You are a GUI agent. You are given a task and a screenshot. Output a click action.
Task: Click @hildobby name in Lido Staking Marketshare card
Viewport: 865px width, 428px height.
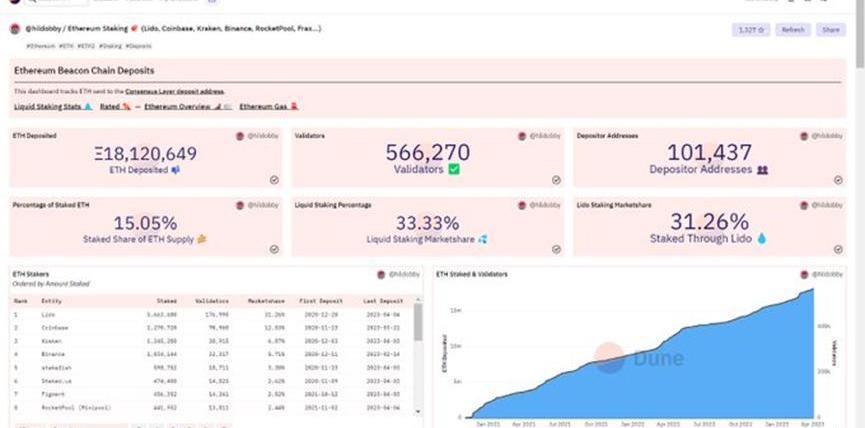(x=826, y=205)
